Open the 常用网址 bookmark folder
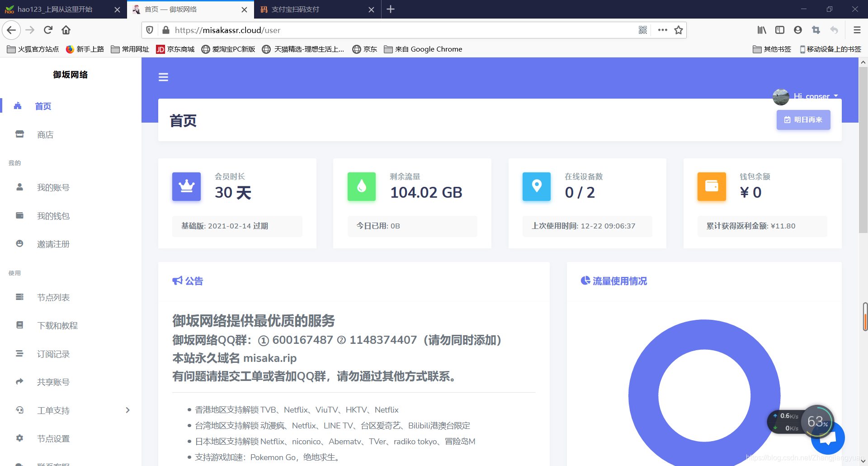This screenshot has width=868, height=466. [130, 49]
